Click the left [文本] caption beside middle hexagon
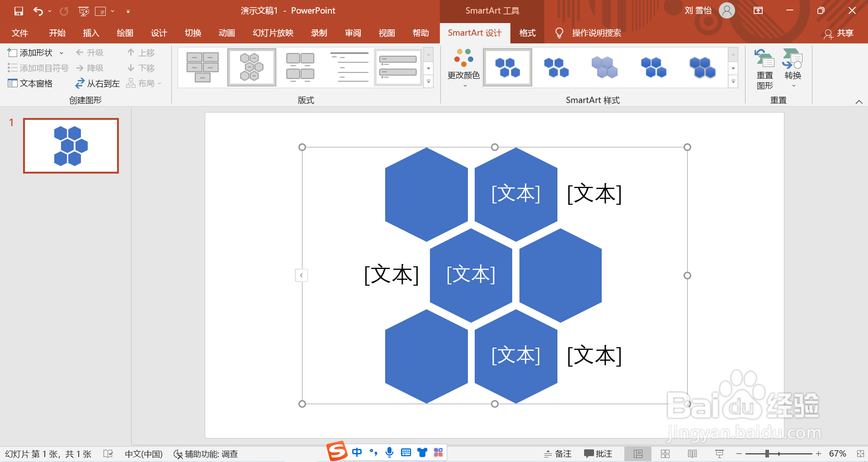Image resolution: width=868 pixels, height=462 pixels. click(x=392, y=275)
